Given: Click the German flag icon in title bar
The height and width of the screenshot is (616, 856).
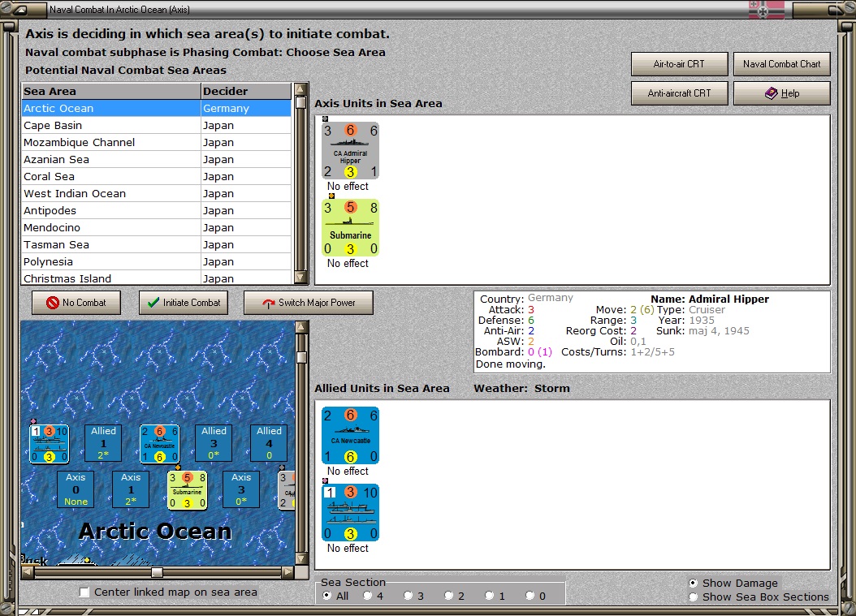Looking at the screenshot, I should (767, 9).
